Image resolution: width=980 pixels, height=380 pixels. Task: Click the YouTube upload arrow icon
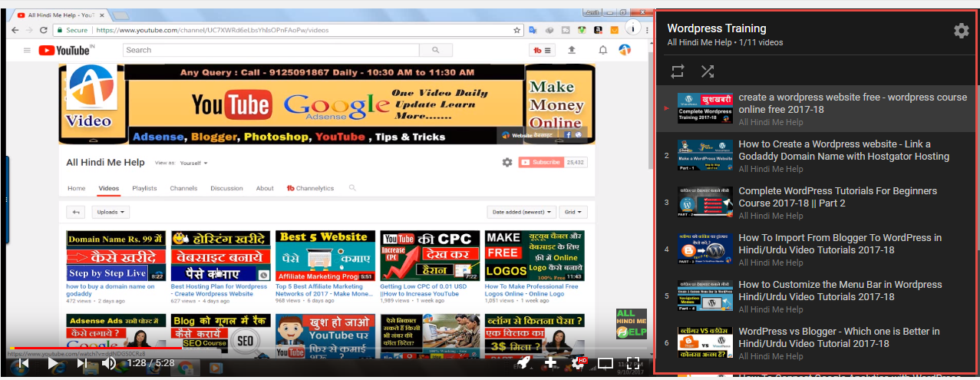(x=572, y=50)
